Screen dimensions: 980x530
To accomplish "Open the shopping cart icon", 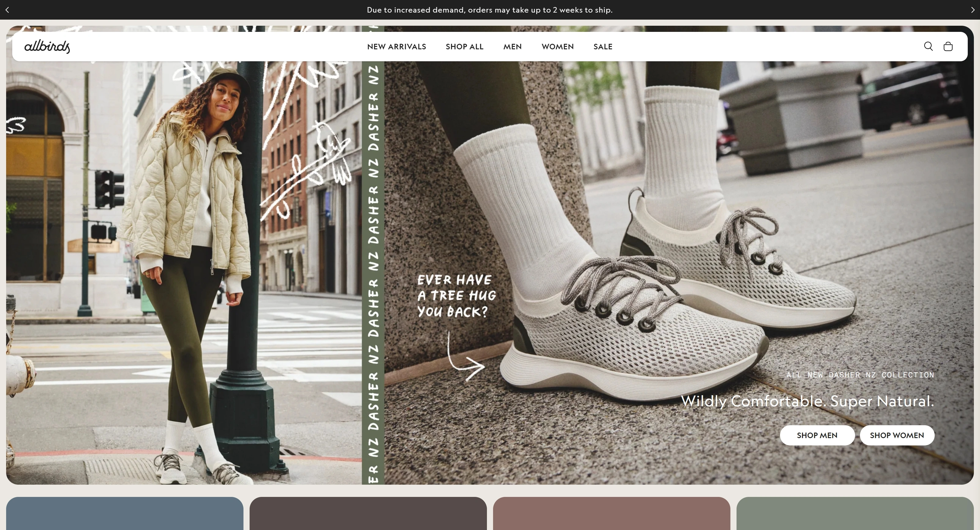I will 948,47.
